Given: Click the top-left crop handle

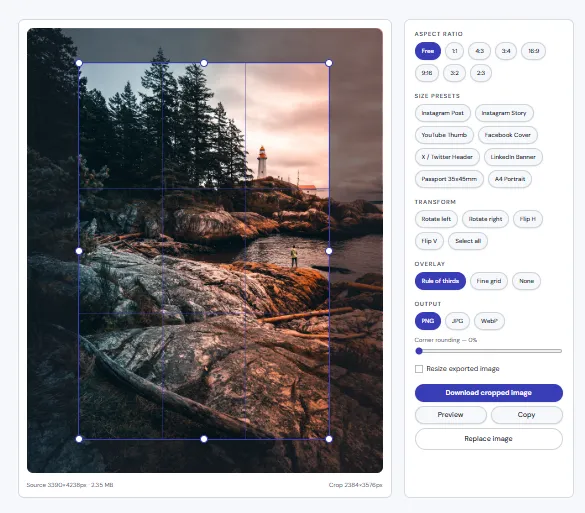Looking at the screenshot, I should (x=79, y=63).
